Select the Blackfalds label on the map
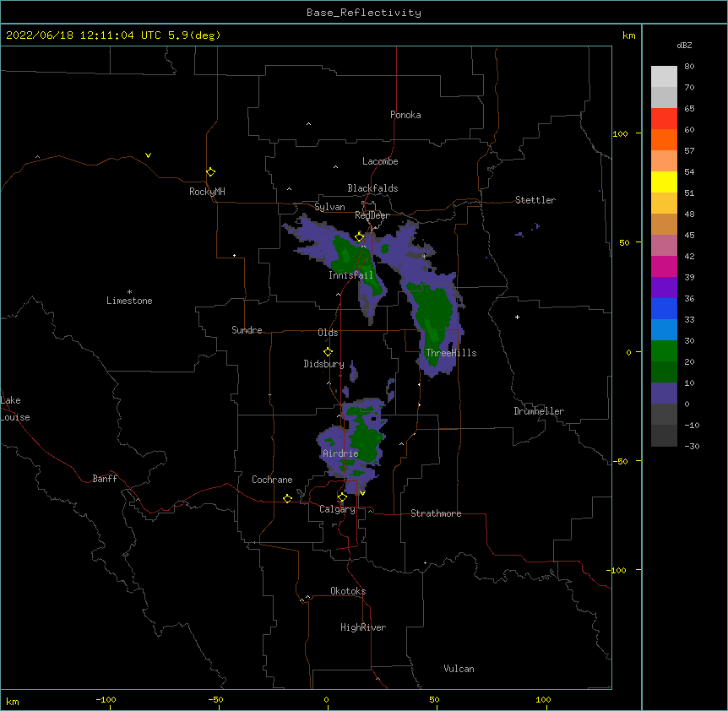The height and width of the screenshot is (711, 728). 372,188
